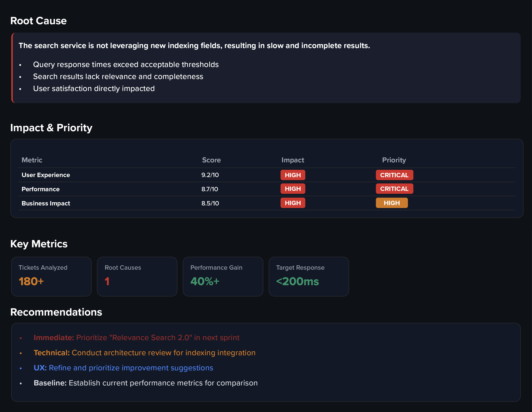Click Business Impact HIGH impact badge

coord(293,203)
